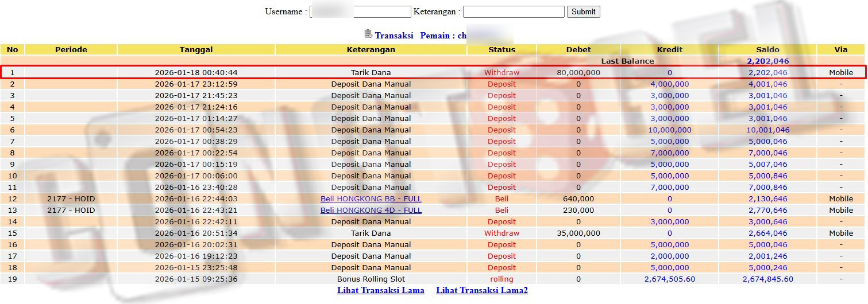Click the Debet column header
This screenshot has width=868, height=304.
578,50
